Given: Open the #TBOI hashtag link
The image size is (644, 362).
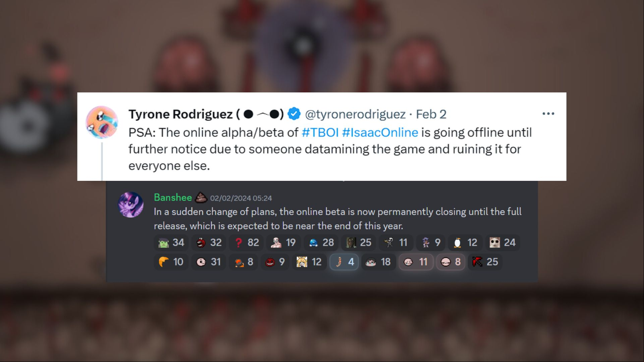Looking at the screenshot, I should (x=320, y=132).
